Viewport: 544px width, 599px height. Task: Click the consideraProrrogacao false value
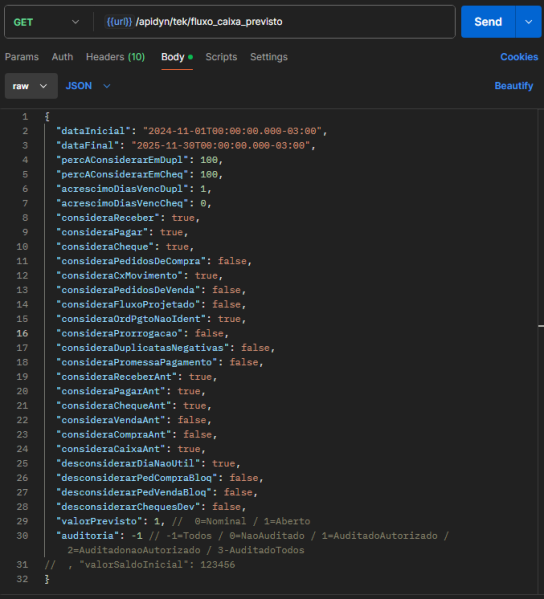209,334
